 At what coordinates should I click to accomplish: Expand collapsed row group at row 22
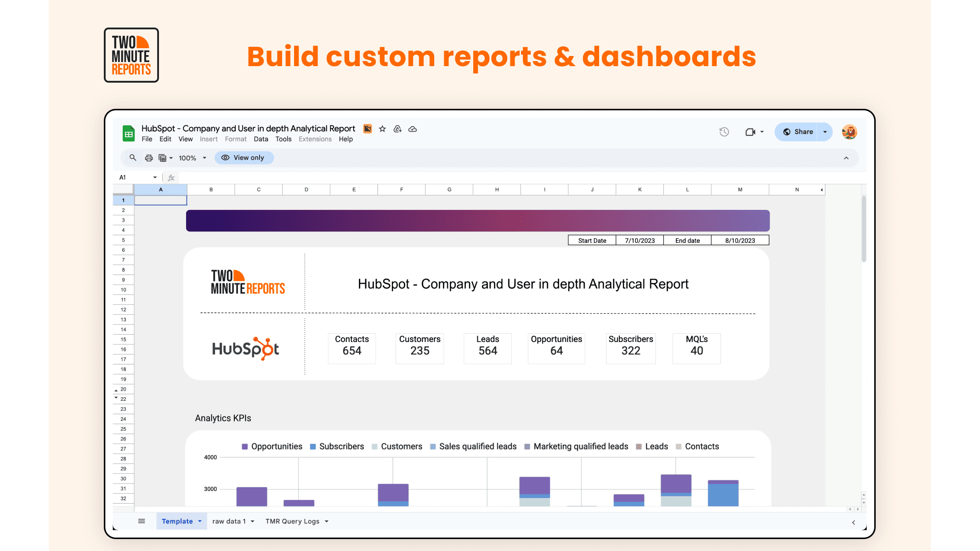point(116,398)
